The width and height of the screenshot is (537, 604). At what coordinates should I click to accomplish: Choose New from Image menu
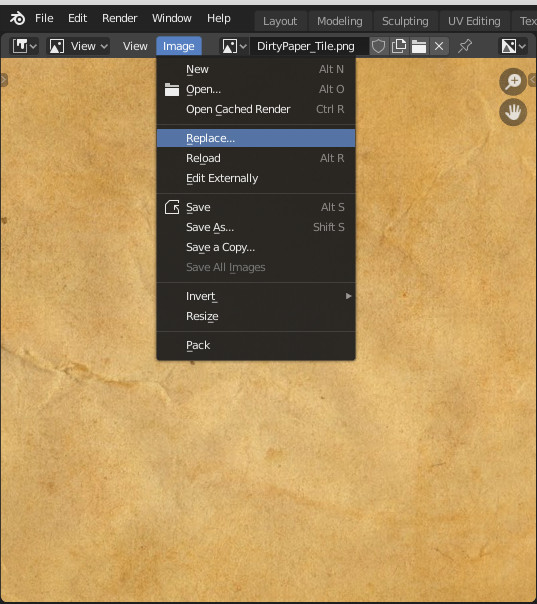(x=256, y=69)
